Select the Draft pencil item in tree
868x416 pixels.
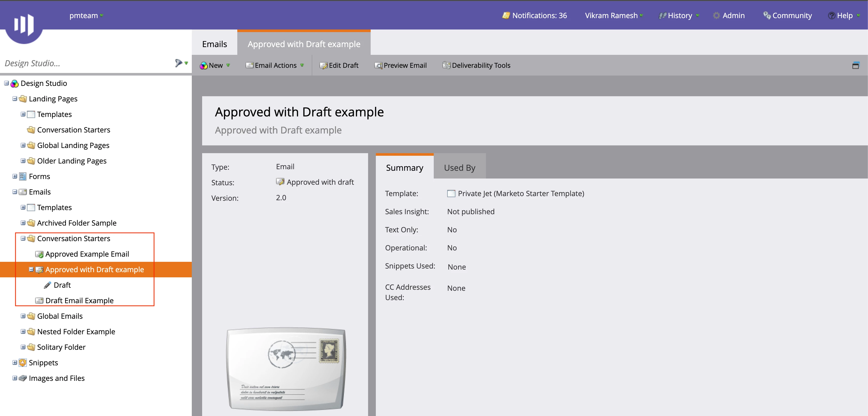click(x=62, y=285)
